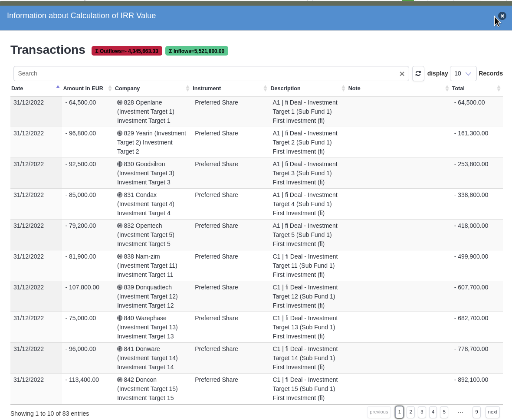Click the target icon beside 829 Yearin
This screenshot has width=512, height=420.
[120, 134]
